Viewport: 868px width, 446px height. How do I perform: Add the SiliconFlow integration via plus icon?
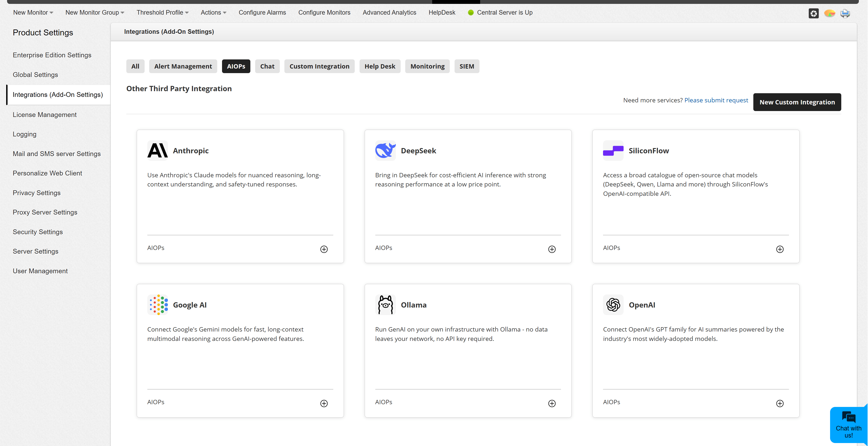click(780, 249)
